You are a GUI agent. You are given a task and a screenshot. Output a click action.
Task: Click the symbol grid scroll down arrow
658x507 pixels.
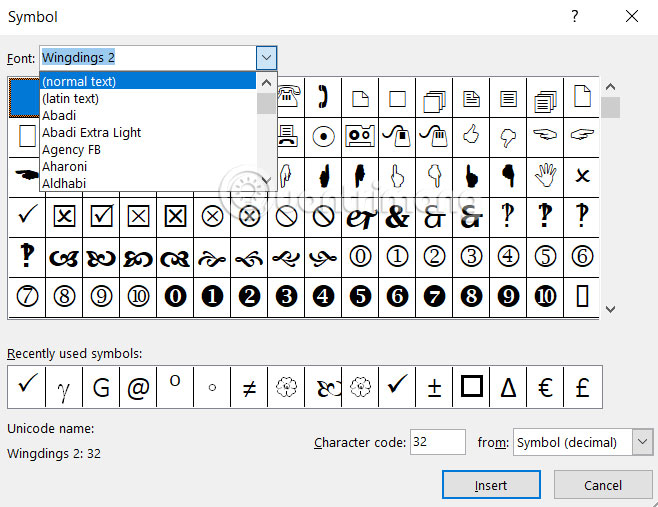(x=611, y=309)
